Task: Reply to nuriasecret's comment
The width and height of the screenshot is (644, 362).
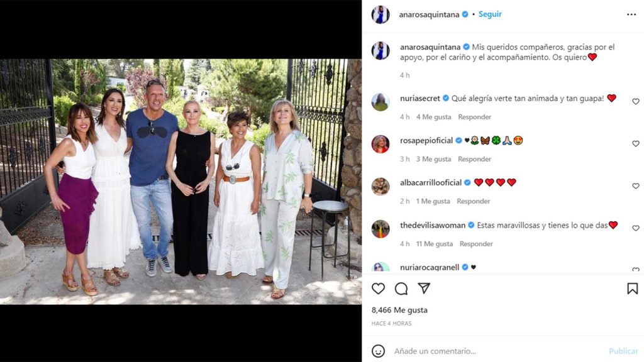Action: 474,117
